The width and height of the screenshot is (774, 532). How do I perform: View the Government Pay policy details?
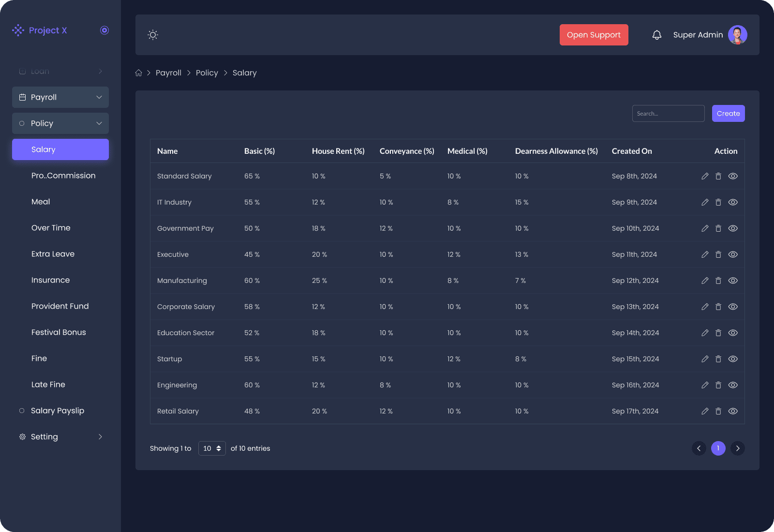tap(733, 228)
